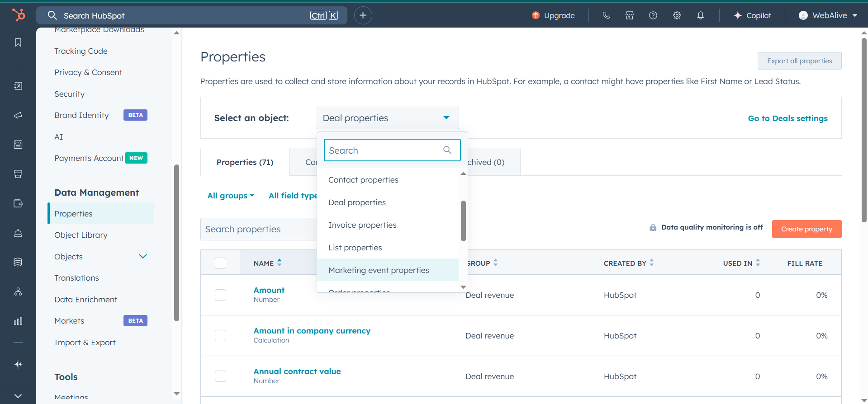Click the Upgrade arrow icon
The image size is (868, 404).
[x=536, y=15]
